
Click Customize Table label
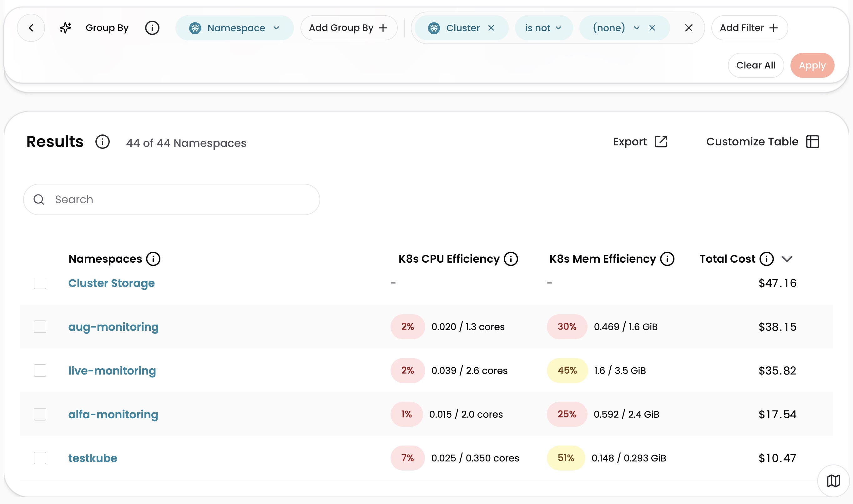pyautogui.click(x=752, y=142)
